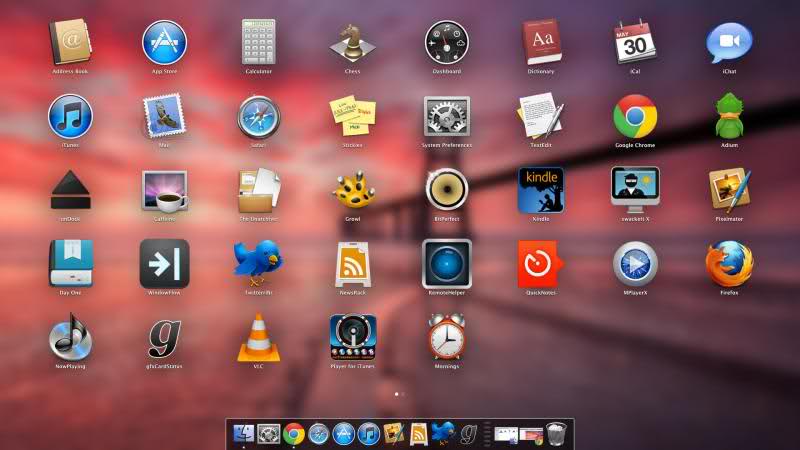Viewport: 800px width, 450px height.
Task: Launch Player for iTunes
Action: tap(353, 337)
